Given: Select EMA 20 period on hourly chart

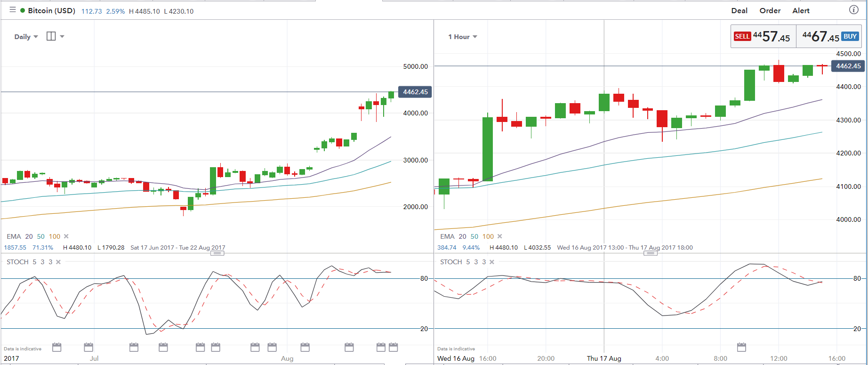Looking at the screenshot, I should coord(463,236).
